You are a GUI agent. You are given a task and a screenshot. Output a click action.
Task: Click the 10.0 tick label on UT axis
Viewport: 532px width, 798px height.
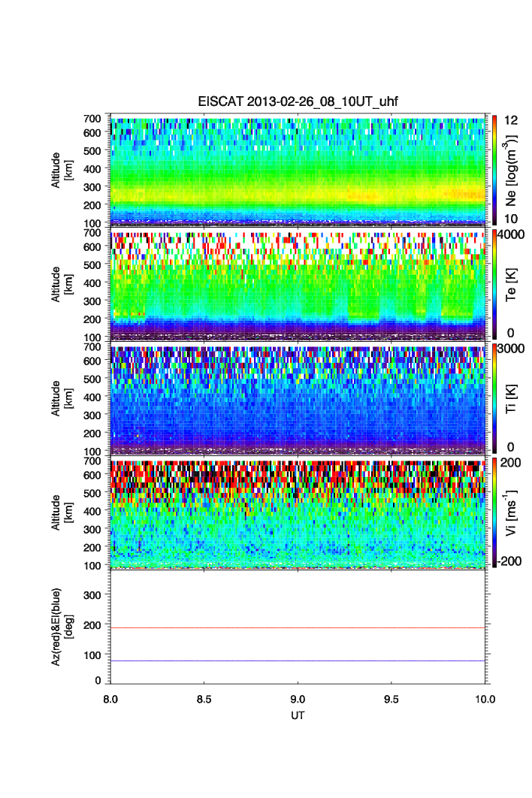tap(485, 699)
